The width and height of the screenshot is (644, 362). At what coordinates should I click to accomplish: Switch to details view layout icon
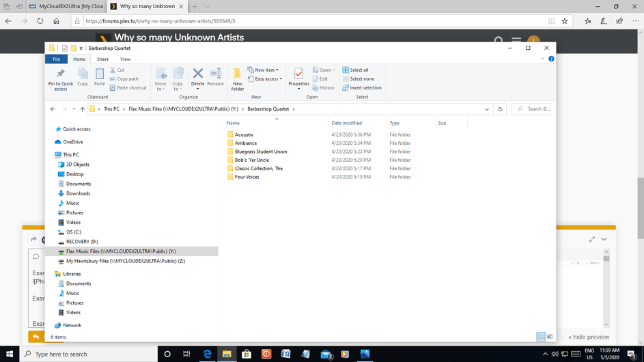point(541,337)
